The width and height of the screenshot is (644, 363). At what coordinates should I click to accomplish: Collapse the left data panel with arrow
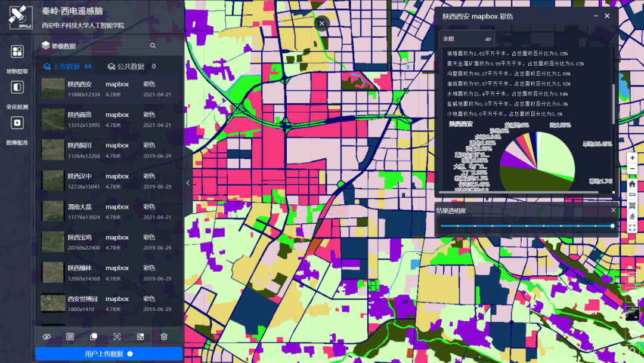pyautogui.click(x=188, y=183)
